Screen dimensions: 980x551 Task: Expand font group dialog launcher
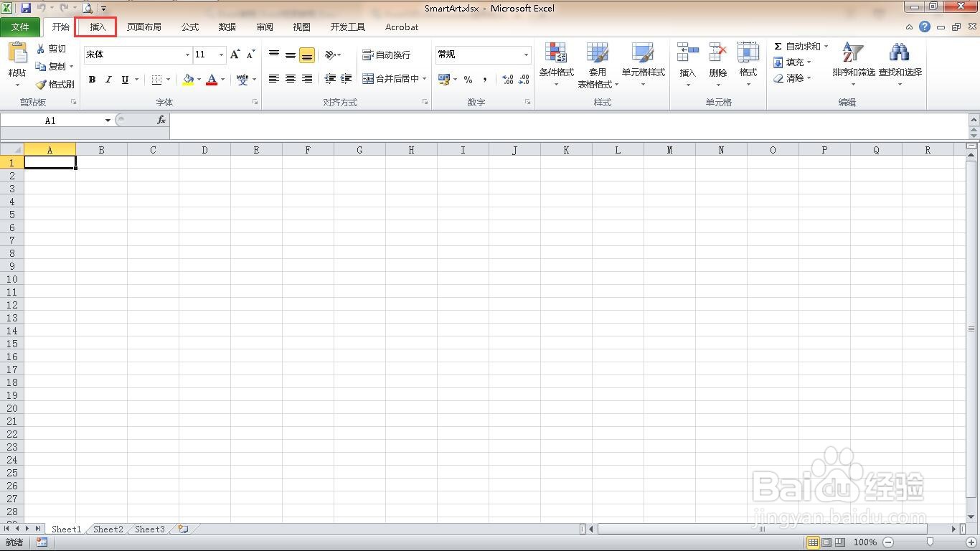click(x=255, y=103)
